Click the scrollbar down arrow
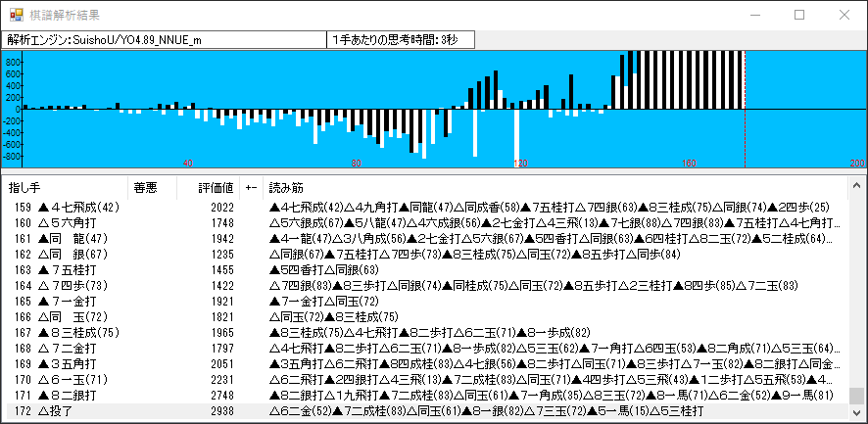The height and width of the screenshot is (424, 868). pos(856,412)
